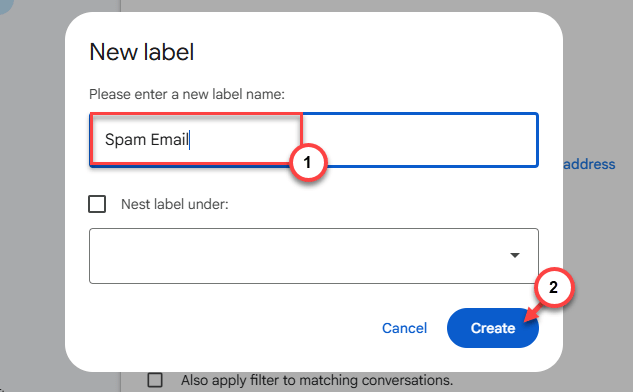The width and height of the screenshot is (633, 392).
Task: Tick Also apply filter to matching conversations
Action: click(155, 380)
